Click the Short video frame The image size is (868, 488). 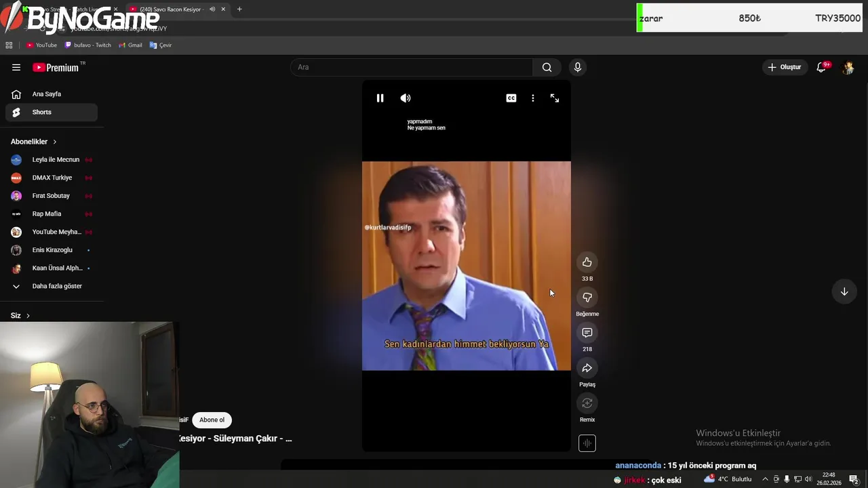point(467,266)
